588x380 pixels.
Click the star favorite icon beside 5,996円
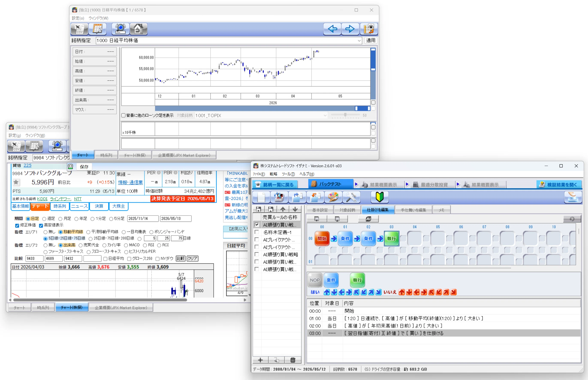[x=16, y=182]
